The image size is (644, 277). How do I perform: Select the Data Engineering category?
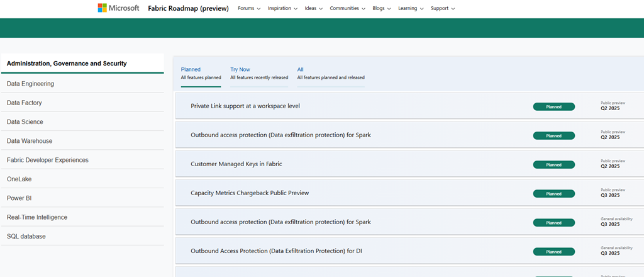82,84
